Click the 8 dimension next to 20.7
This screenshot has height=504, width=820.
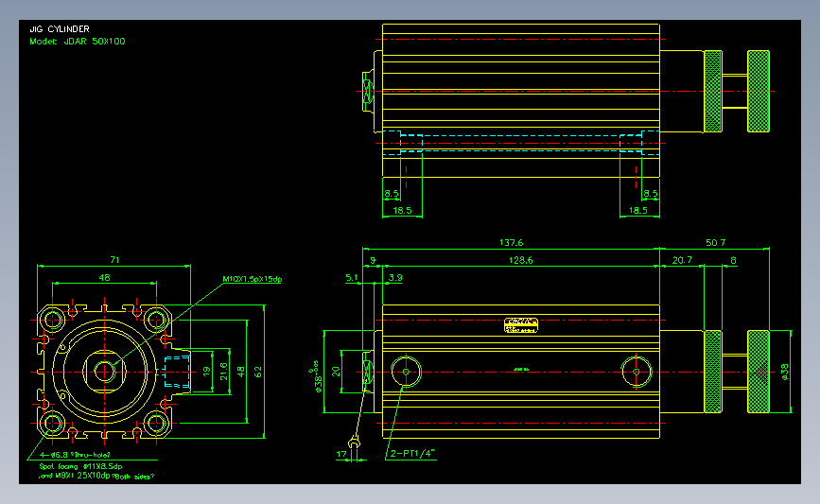[x=733, y=260]
